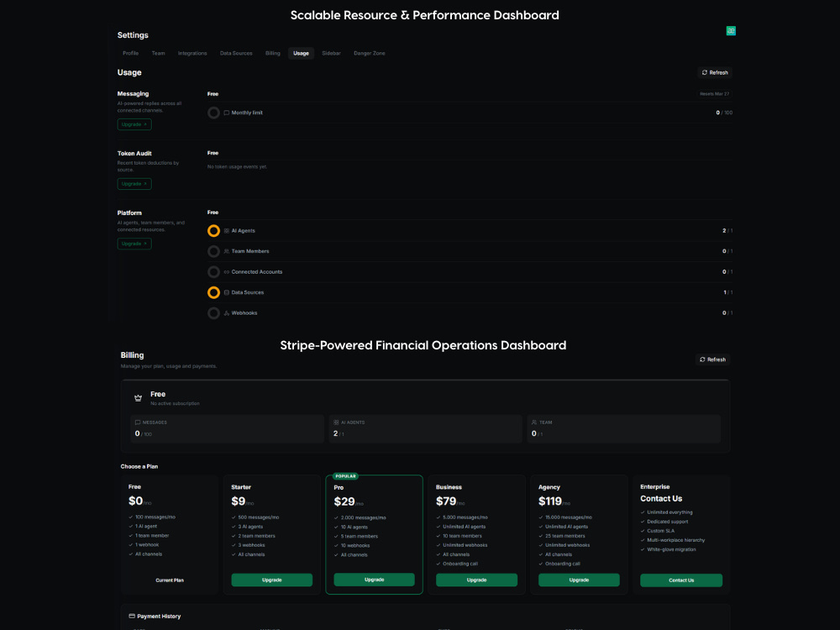Click the $119 Agency plan price
The image size is (840, 630).
550,501
